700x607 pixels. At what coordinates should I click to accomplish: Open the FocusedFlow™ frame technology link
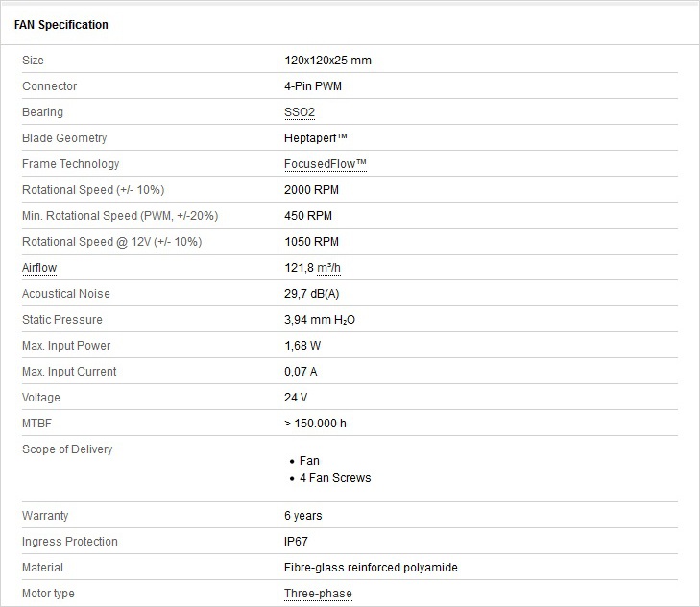[326, 164]
